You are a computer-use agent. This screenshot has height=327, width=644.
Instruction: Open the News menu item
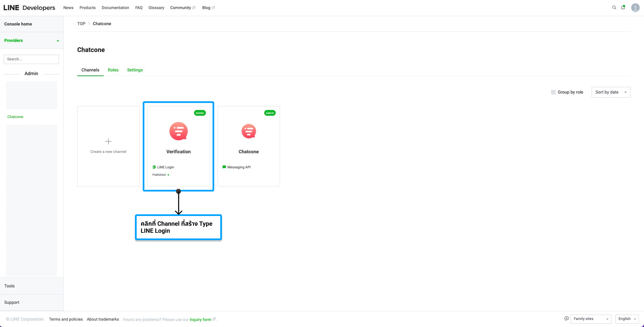coord(68,8)
